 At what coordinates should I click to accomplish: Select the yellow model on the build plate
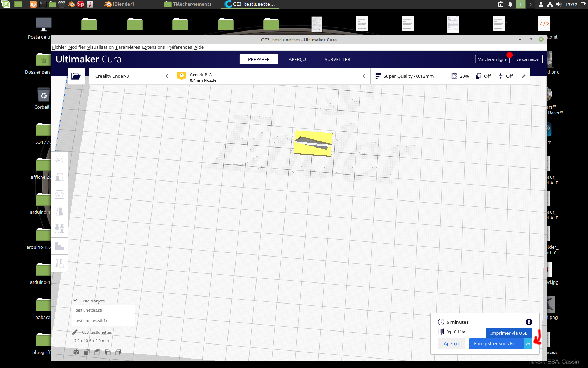[x=313, y=143]
